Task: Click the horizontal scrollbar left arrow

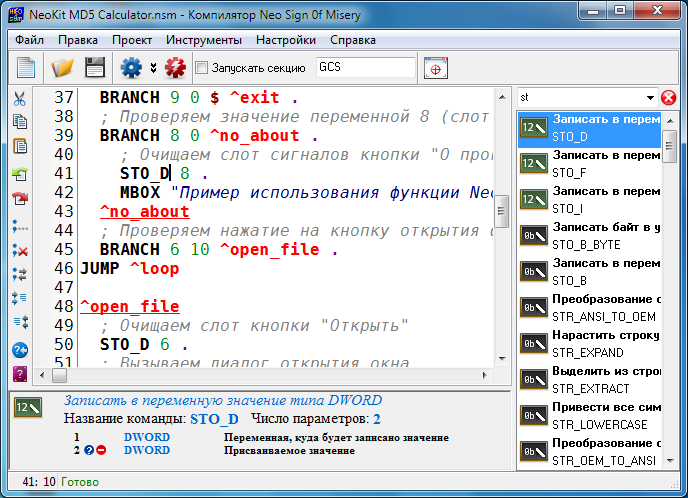Action: pos(42,375)
